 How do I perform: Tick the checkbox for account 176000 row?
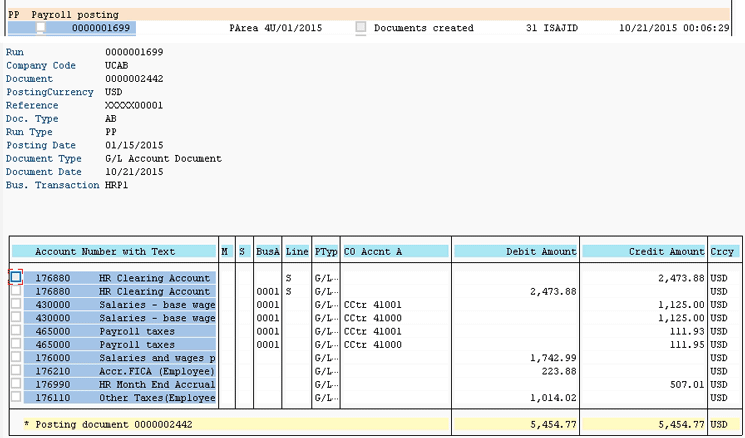coord(16,357)
